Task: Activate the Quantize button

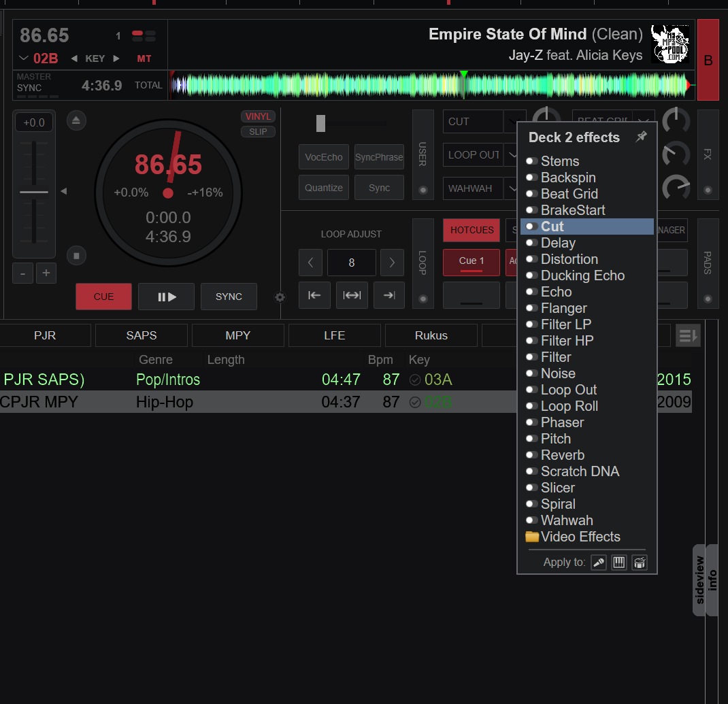Action: click(x=323, y=187)
